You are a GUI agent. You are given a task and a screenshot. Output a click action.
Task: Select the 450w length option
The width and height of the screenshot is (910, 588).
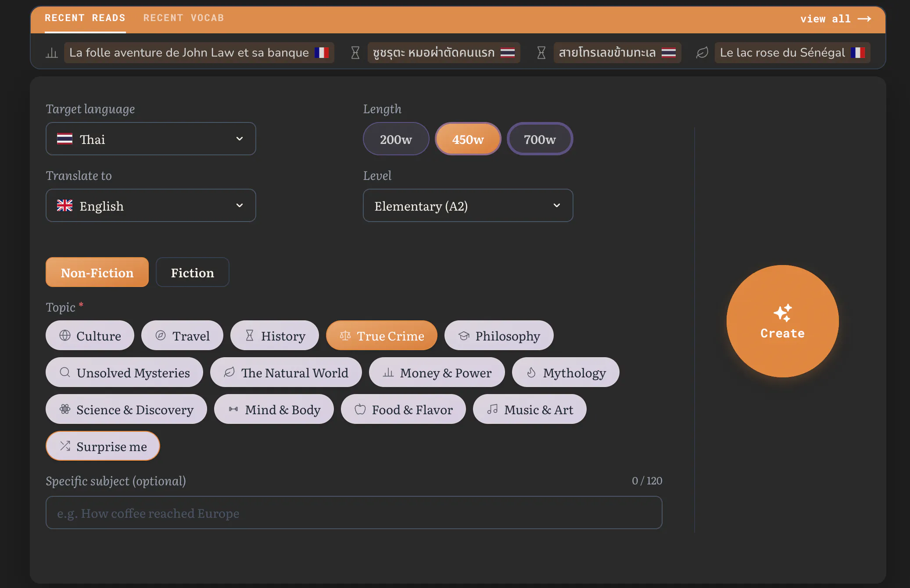coord(468,139)
